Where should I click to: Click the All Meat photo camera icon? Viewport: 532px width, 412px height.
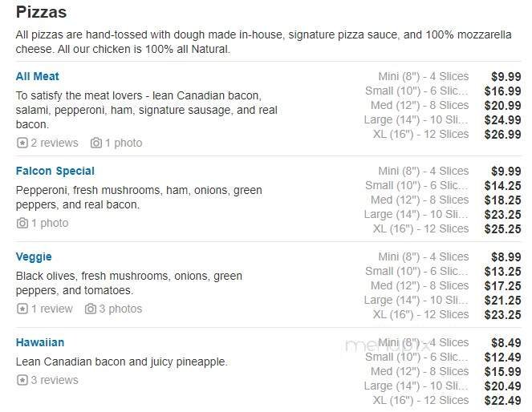[x=96, y=143]
